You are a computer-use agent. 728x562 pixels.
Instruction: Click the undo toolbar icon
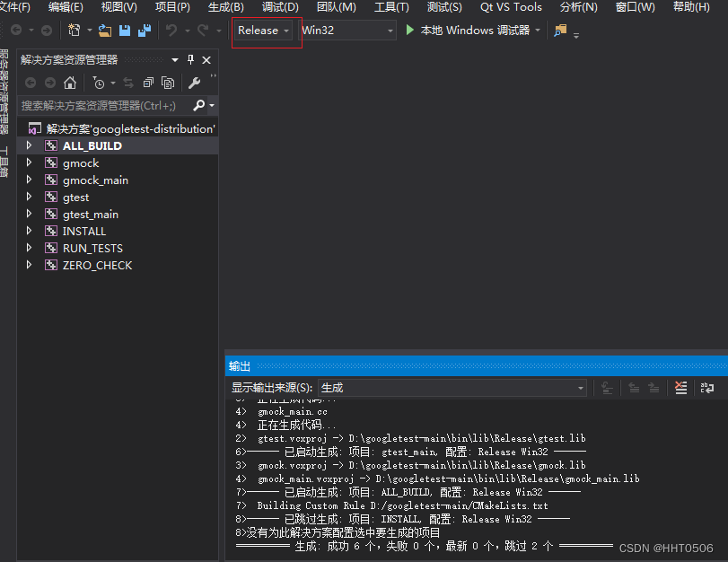pos(171,31)
